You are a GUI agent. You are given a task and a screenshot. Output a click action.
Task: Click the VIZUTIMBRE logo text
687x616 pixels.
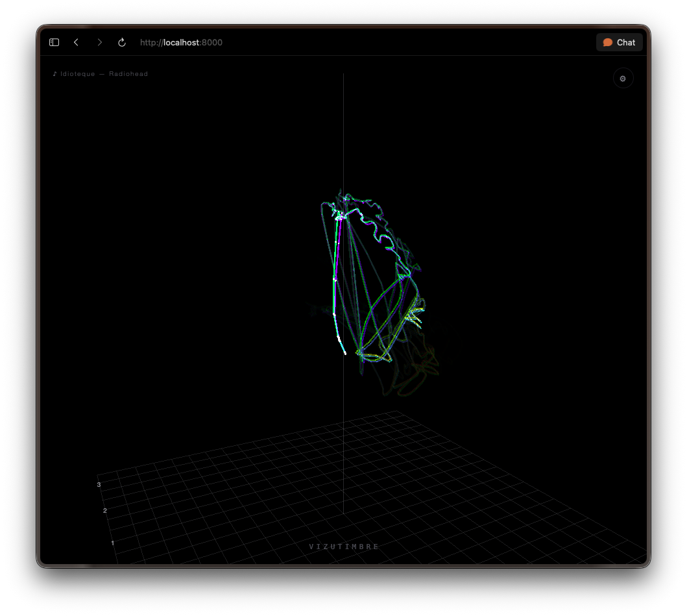coord(344,547)
